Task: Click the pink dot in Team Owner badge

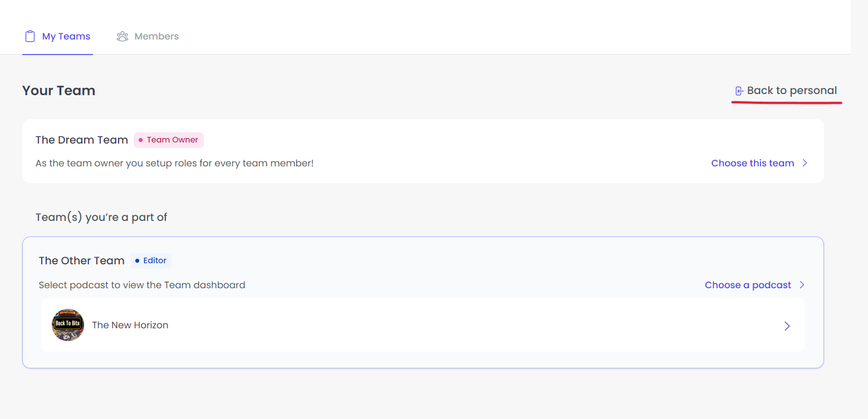Action: pos(141,140)
